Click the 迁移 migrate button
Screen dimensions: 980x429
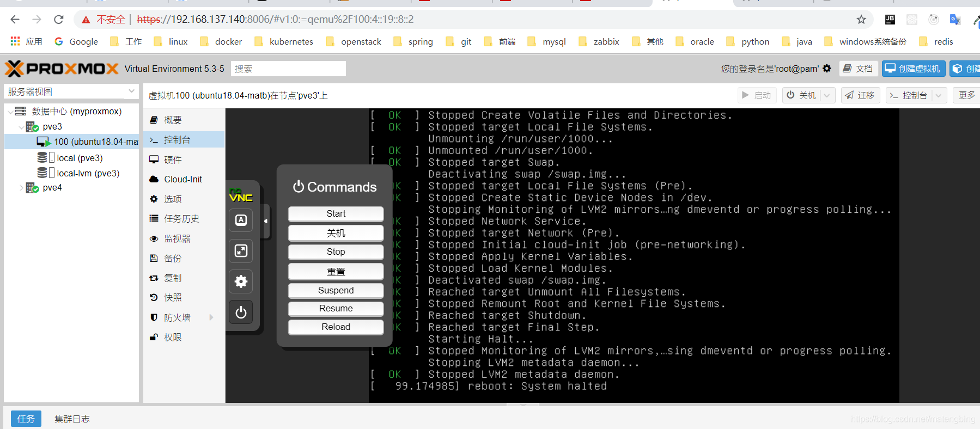[860, 95]
